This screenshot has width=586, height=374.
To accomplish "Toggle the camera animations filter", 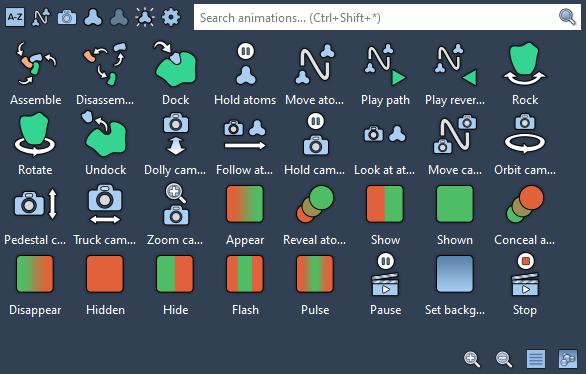I will [67, 17].
